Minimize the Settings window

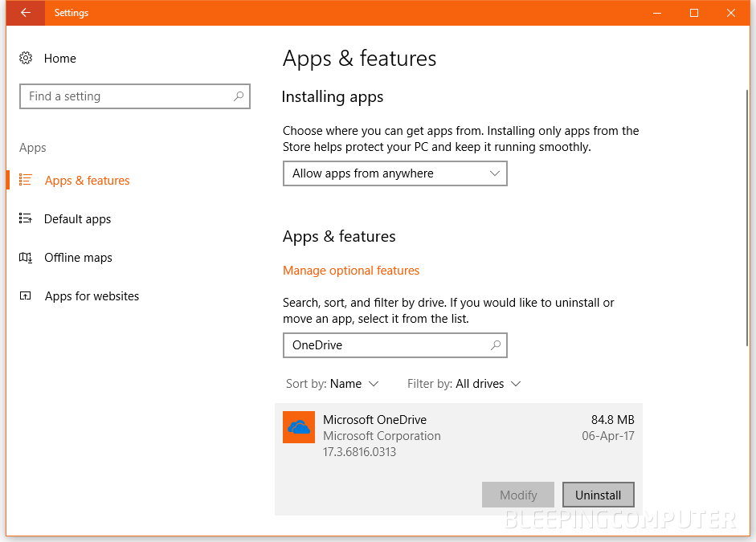[x=656, y=13]
